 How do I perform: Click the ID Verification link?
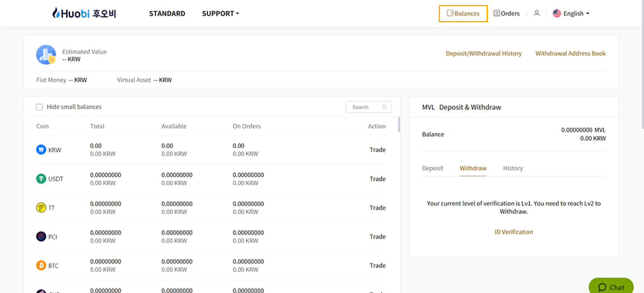[x=513, y=232]
